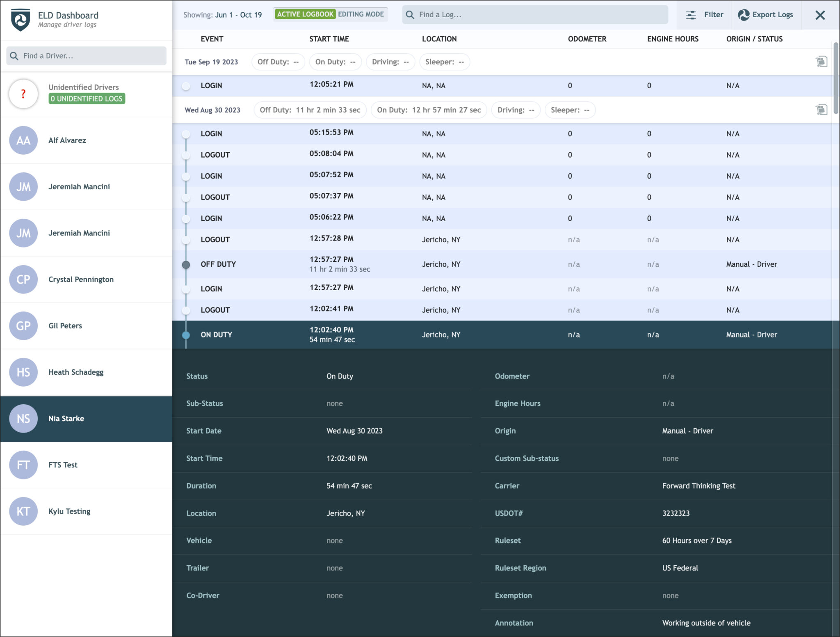Click the ELD Dashboard shield logo
Screen dimensions: 840x637
[x=20, y=18]
